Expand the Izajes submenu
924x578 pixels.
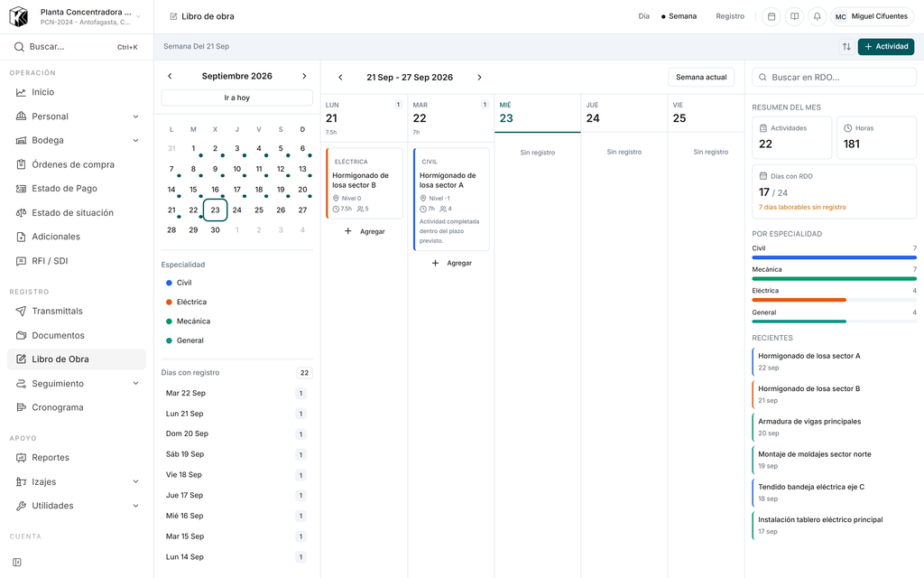coord(135,482)
